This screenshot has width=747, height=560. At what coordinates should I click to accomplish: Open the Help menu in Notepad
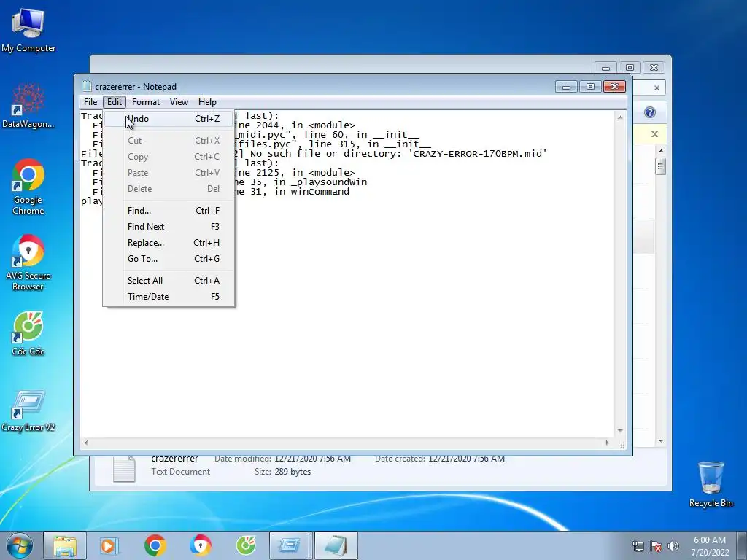(x=207, y=102)
